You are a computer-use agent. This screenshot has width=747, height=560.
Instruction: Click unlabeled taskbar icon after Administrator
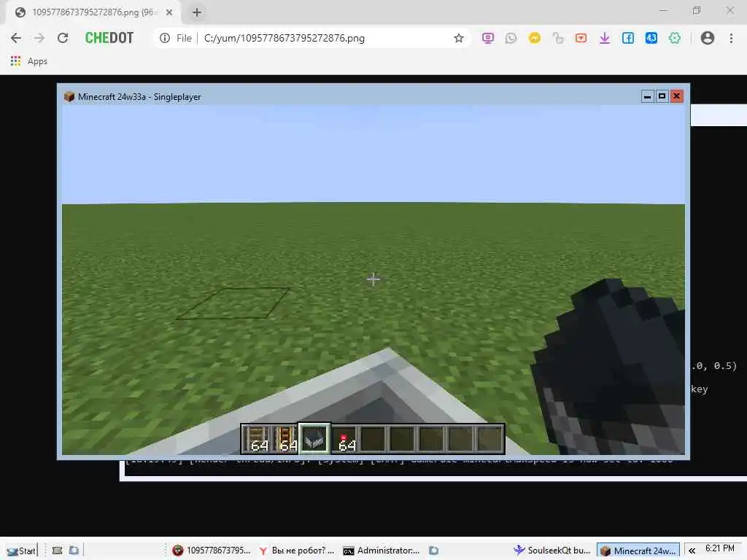(x=433, y=551)
